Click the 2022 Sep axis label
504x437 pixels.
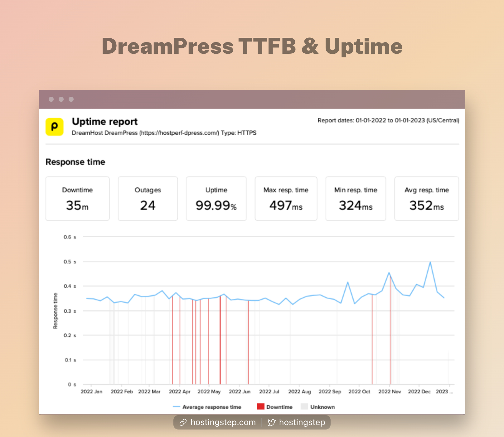click(330, 391)
